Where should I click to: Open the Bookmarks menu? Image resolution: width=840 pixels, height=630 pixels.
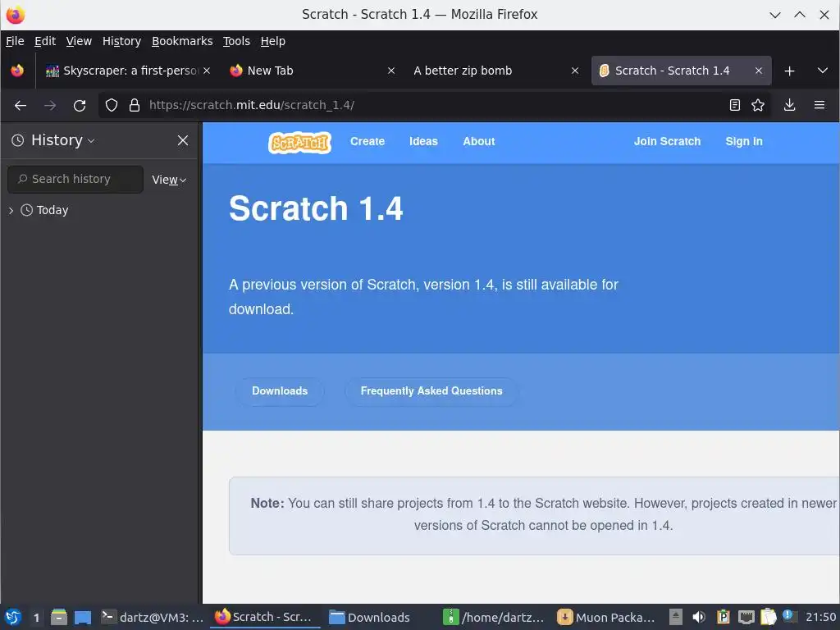pos(182,41)
